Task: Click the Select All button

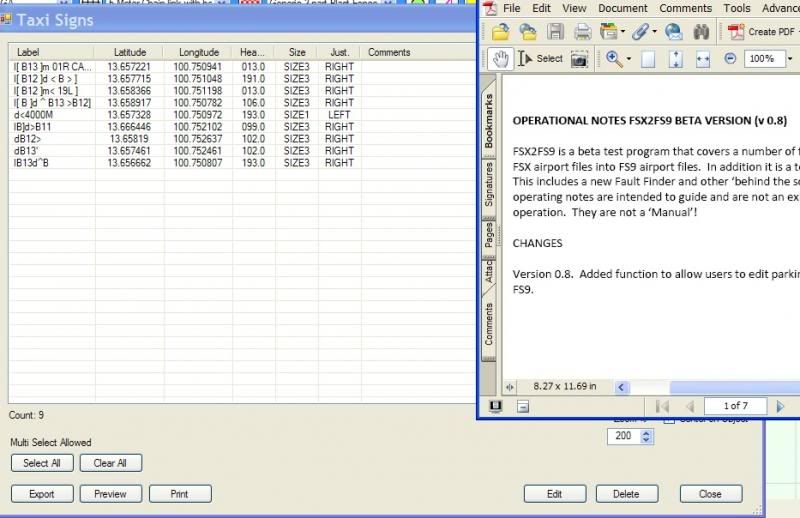Action: tap(42, 463)
